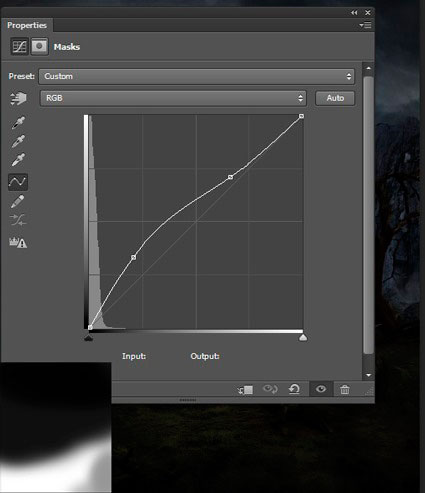Select the Properties tab
Viewport: 425px width, 493px height.
coord(27,25)
